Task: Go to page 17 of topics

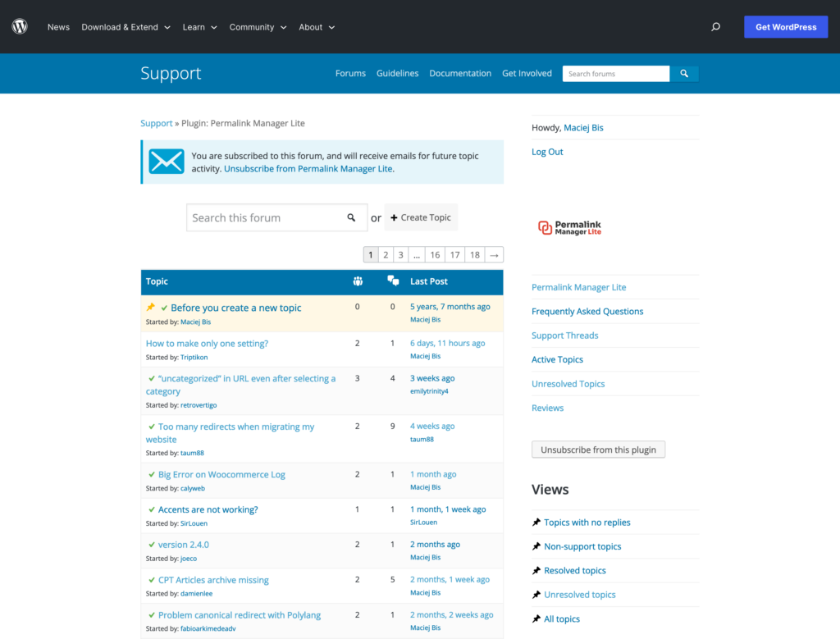Action: 454,255
